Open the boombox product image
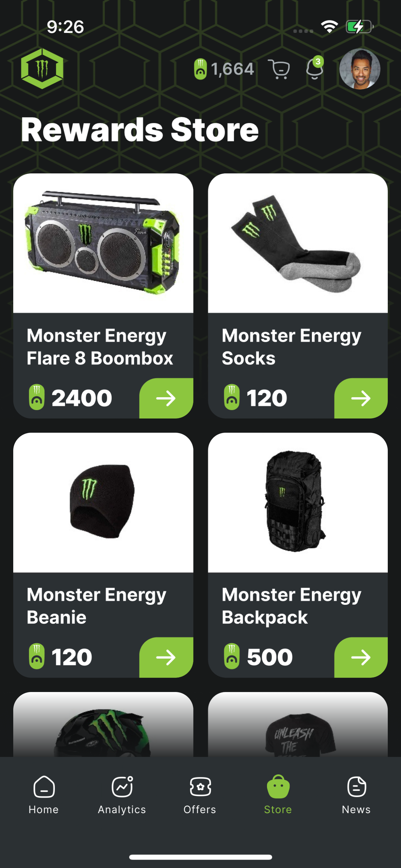Viewport: 401px width, 868px height. (x=103, y=243)
